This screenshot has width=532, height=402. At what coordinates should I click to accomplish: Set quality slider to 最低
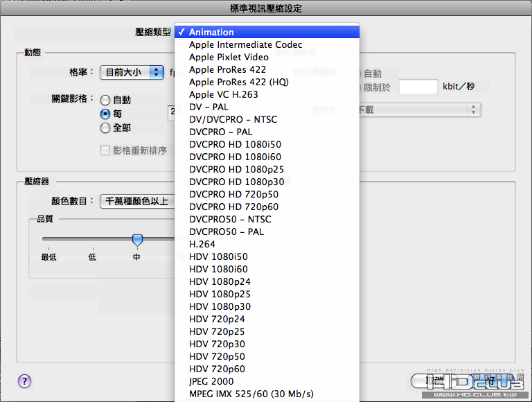pyautogui.click(x=49, y=257)
